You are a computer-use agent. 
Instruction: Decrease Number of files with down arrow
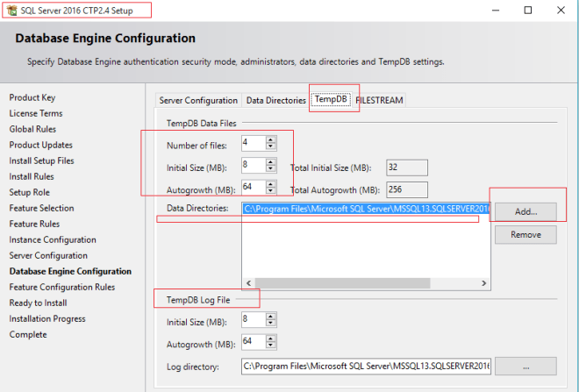pos(271,146)
